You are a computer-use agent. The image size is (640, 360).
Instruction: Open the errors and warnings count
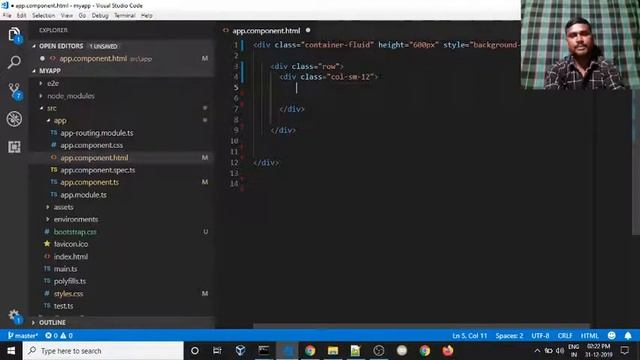tap(59, 336)
